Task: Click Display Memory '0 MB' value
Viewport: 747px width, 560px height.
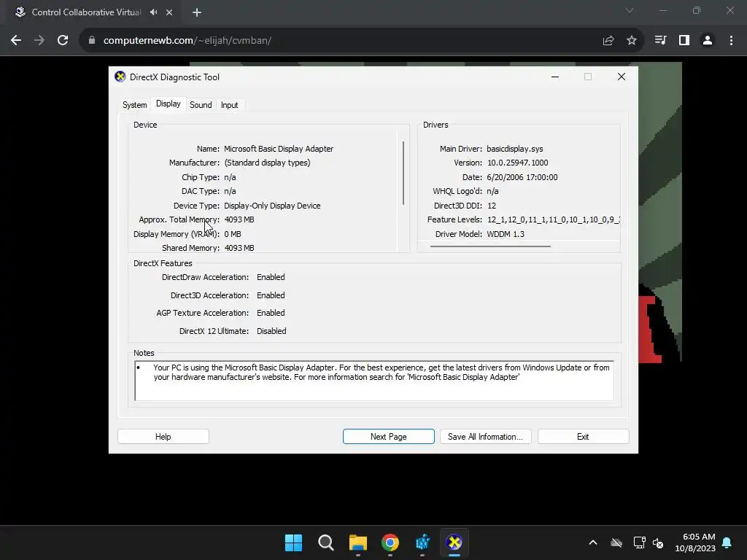Action: [233, 234]
